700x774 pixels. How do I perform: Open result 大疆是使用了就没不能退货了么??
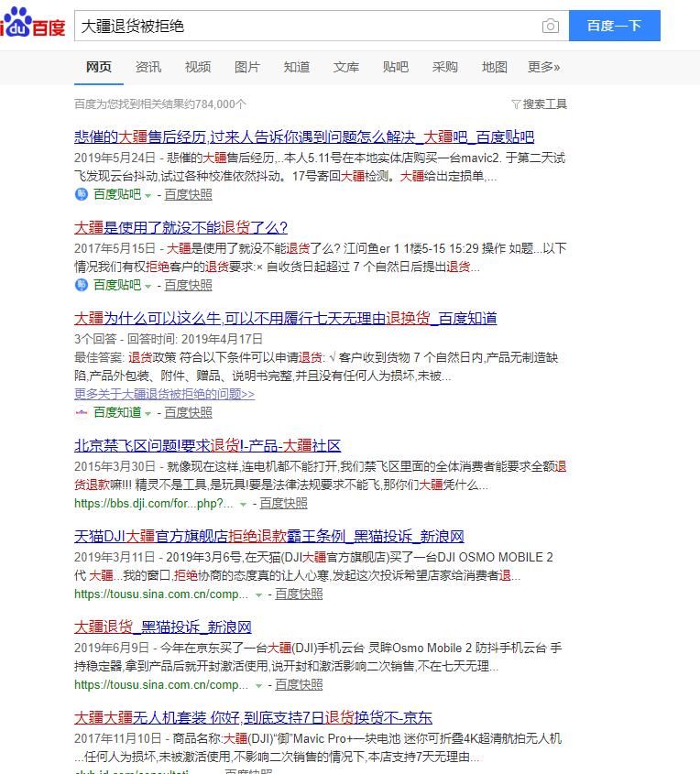pyautogui.click(x=180, y=227)
